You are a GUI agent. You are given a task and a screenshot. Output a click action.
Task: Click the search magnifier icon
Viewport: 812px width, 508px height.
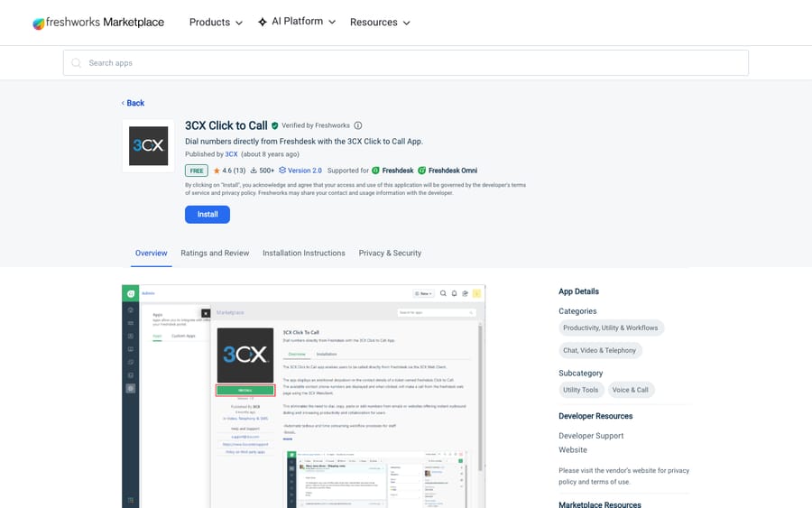(x=76, y=62)
